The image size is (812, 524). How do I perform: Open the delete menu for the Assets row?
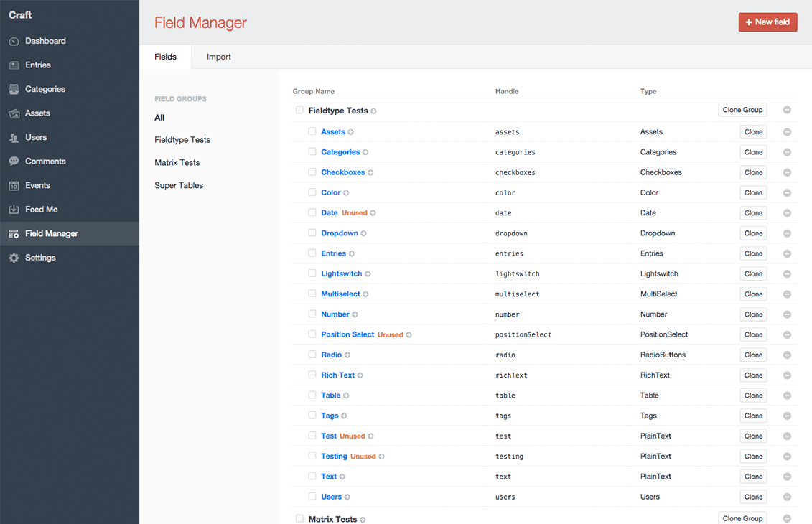pos(787,131)
